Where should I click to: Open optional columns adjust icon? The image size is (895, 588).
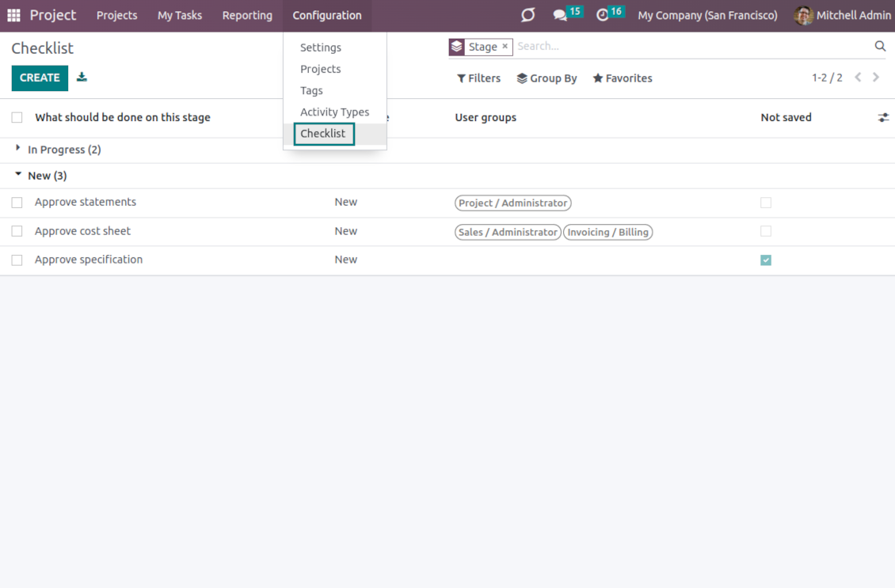tap(883, 117)
